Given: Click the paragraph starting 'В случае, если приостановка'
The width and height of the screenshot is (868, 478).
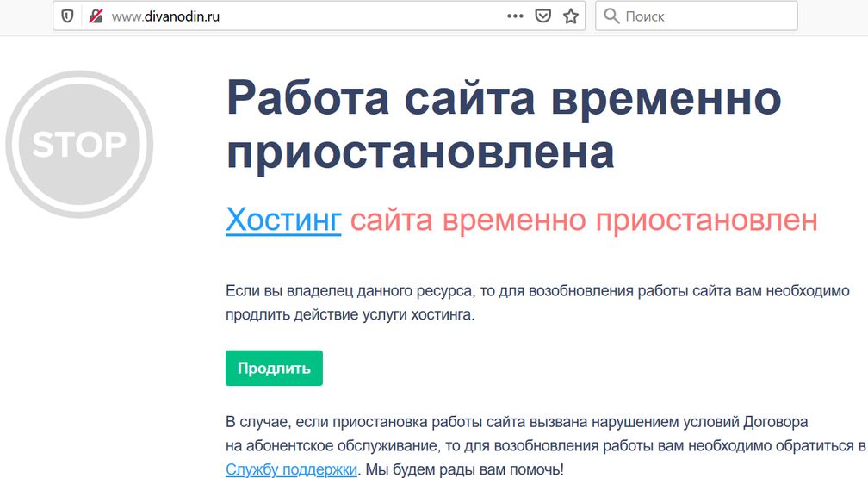Looking at the screenshot, I should click(517, 422).
